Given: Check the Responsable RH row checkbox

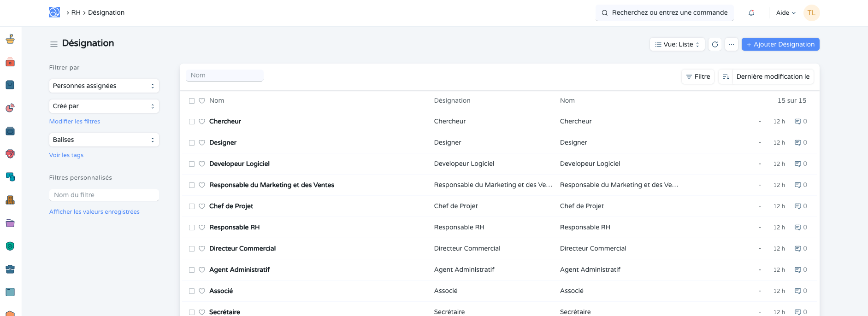Looking at the screenshot, I should [x=192, y=228].
